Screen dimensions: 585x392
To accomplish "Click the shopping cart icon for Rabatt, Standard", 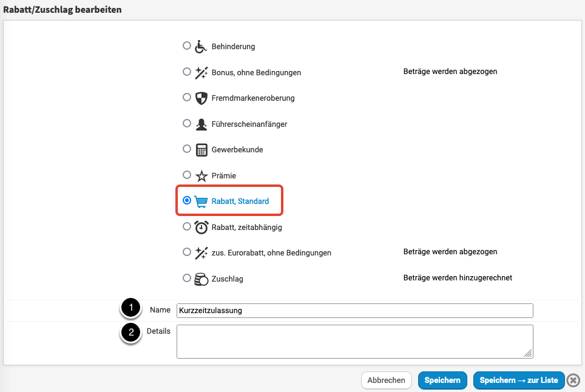I will click(x=201, y=201).
